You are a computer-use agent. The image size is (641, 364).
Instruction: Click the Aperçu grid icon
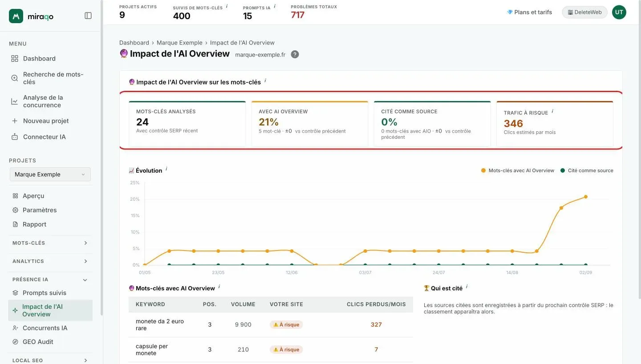[x=15, y=196]
